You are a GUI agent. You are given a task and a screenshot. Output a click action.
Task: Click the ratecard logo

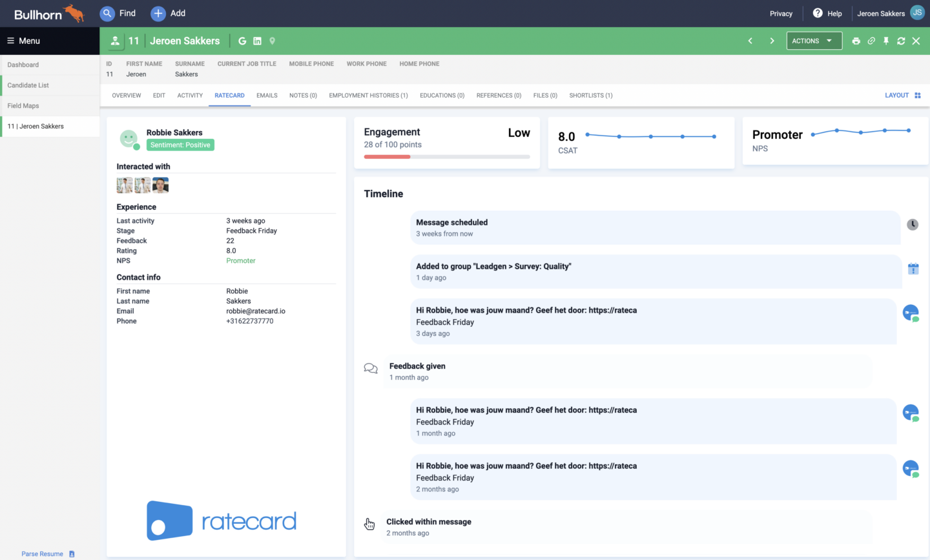coord(222,521)
